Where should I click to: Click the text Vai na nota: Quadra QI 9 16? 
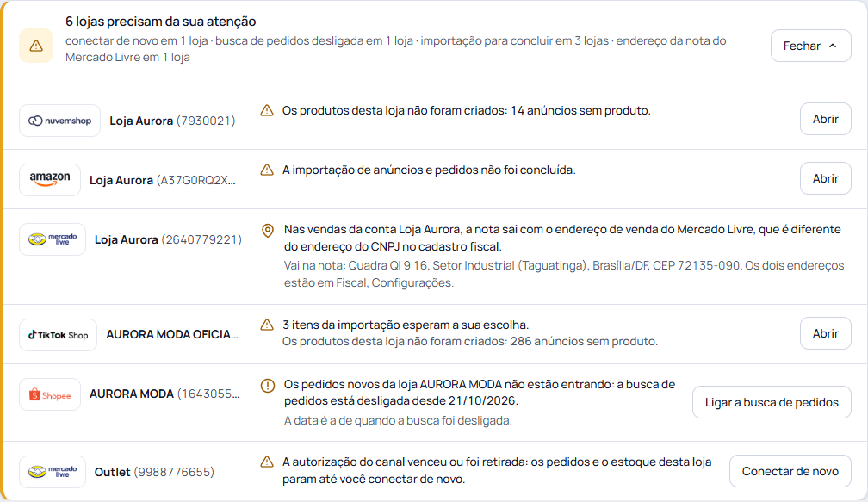(x=356, y=266)
